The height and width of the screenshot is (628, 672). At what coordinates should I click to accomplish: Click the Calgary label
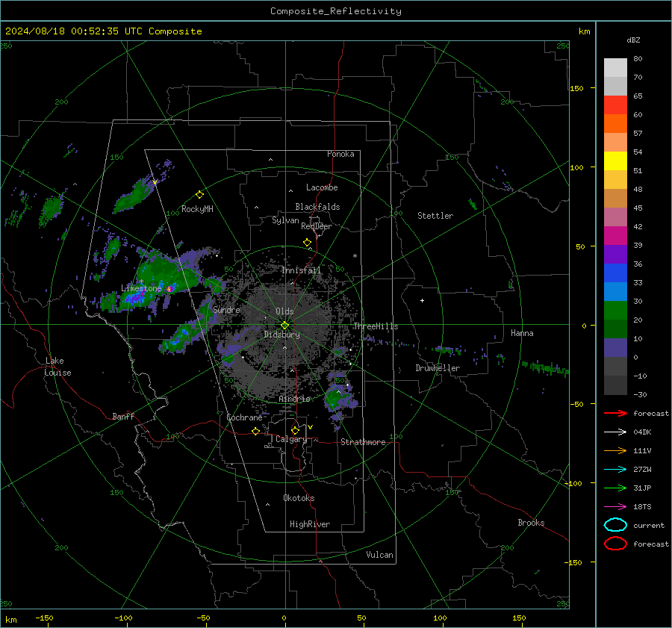pyautogui.click(x=291, y=439)
